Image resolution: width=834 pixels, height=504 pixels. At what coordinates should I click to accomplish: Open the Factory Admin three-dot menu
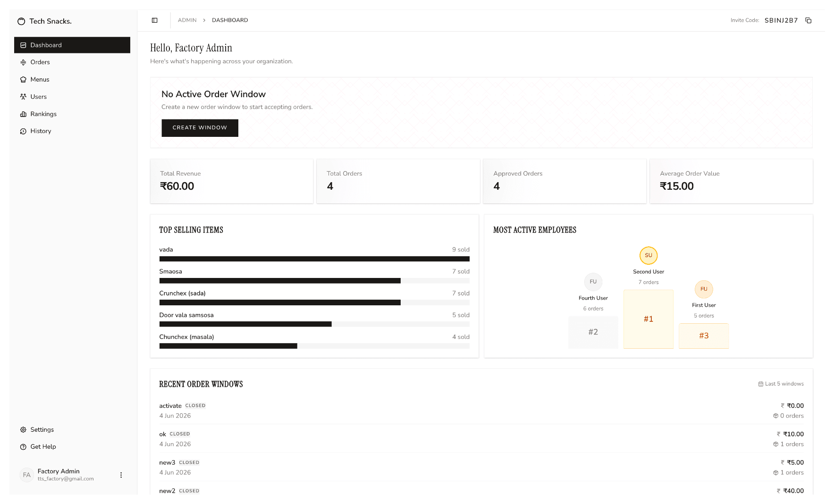[121, 475]
